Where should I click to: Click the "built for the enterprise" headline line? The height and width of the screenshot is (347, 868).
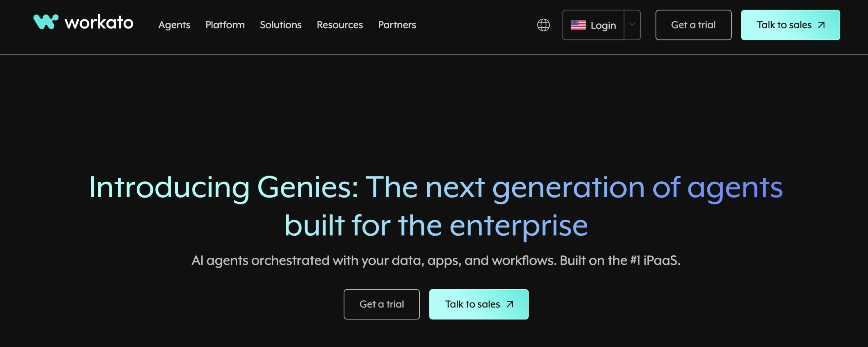coord(436,225)
